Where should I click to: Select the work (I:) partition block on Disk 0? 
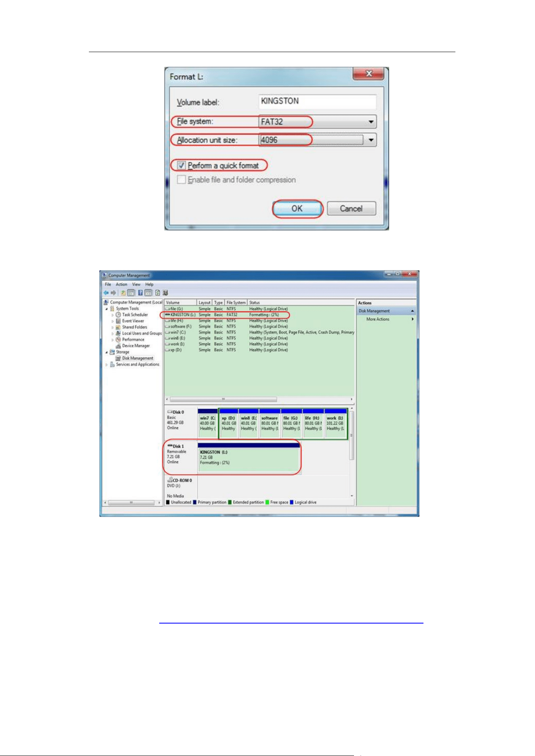335,423
